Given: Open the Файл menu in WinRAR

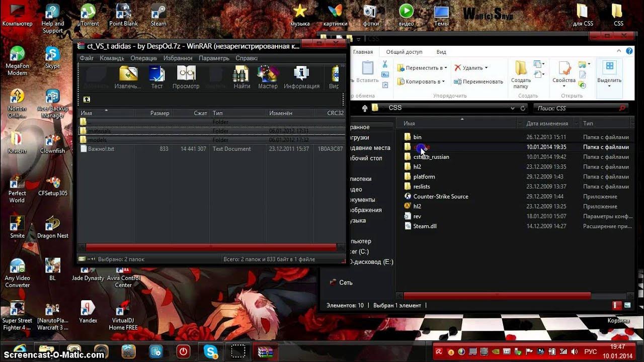Looking at the screenshot, I should click(87, 58).
